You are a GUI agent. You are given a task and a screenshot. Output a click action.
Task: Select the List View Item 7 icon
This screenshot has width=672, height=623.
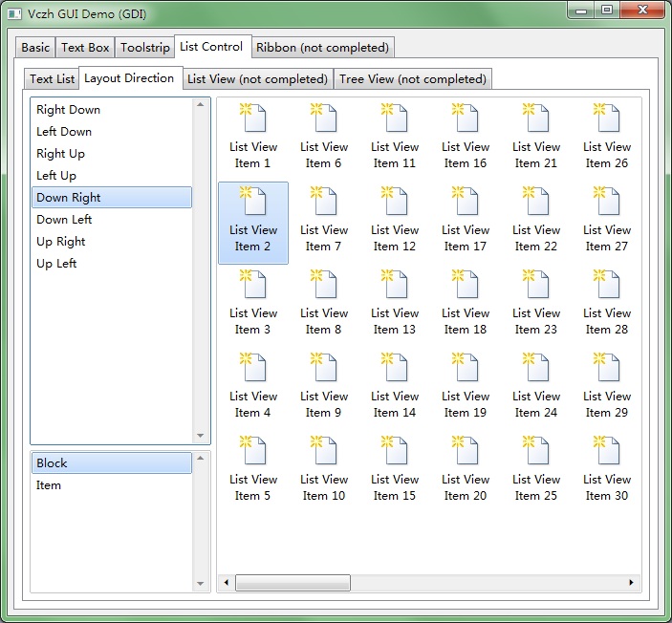point(323,201)
